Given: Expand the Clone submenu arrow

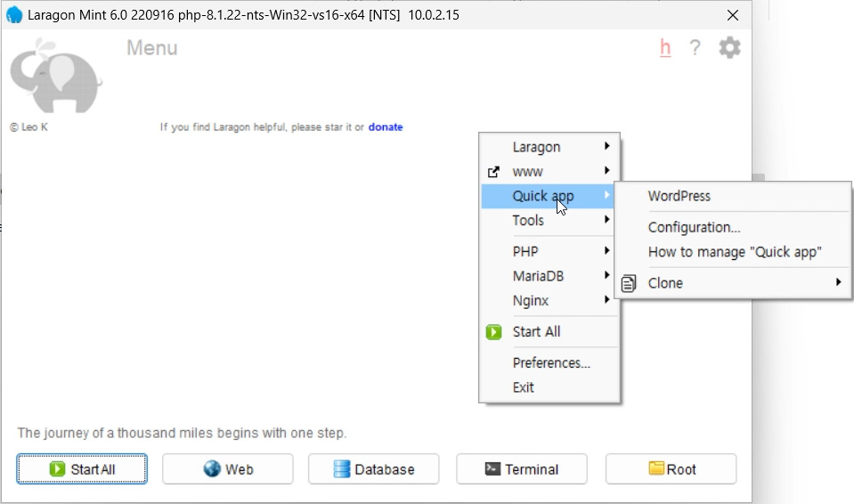Looking at the screenshot, I should coord(838,282).
